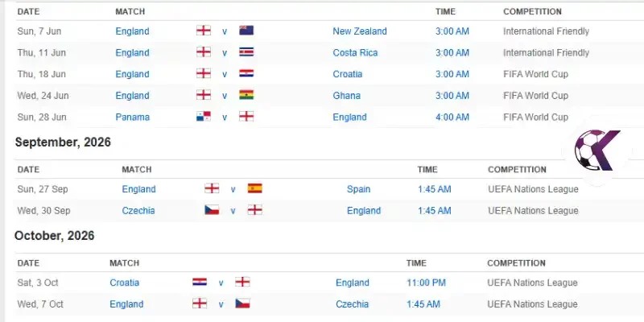644x322 pixels.
Task: Click the Spain flag icon
Action: click(254, 188)
